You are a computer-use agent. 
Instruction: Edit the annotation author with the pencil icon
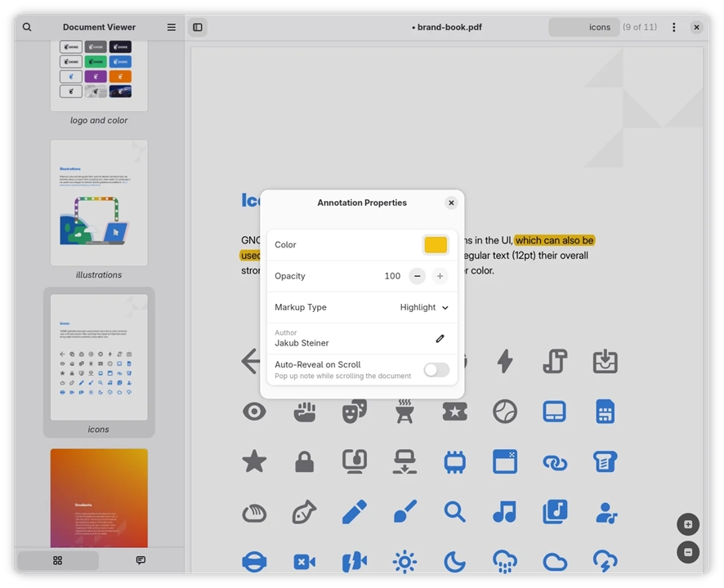tap(440, 338)
